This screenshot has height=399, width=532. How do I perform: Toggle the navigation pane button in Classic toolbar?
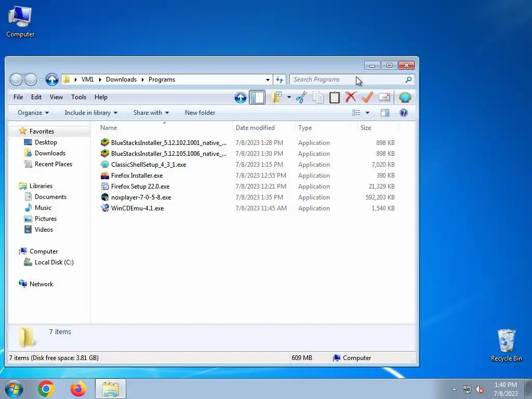pyautogui.click(x=257, y=97)
